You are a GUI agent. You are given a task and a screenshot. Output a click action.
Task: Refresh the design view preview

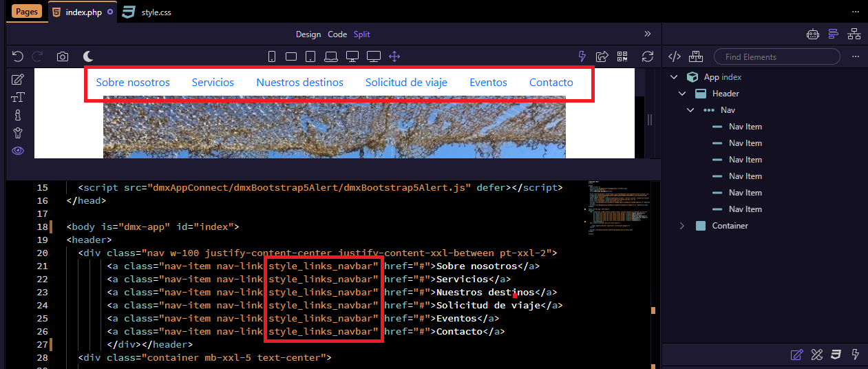point(647,56)
